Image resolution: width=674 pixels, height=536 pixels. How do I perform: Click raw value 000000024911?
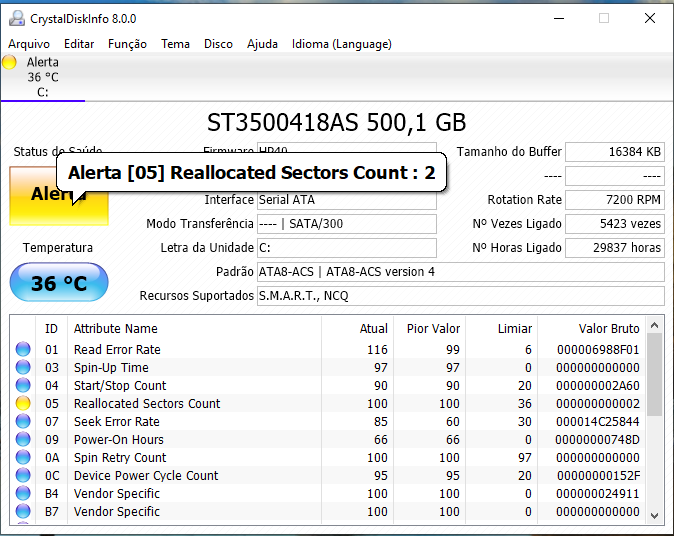click(x=598, y=494)
